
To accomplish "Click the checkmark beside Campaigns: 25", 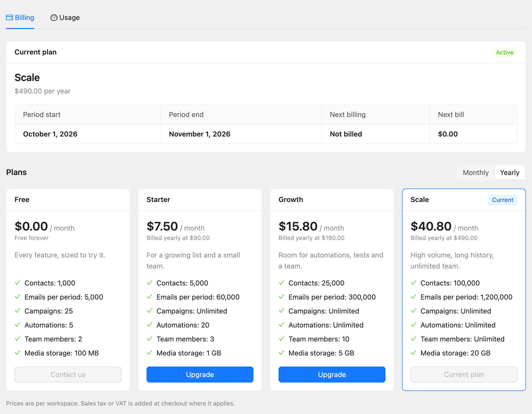I will tap(17, 311).
